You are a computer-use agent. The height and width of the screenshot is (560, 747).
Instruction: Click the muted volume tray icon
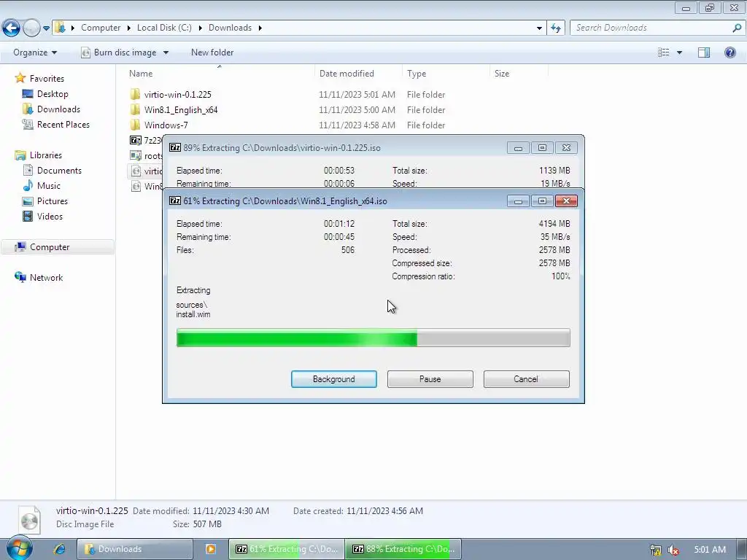[673, 550]
